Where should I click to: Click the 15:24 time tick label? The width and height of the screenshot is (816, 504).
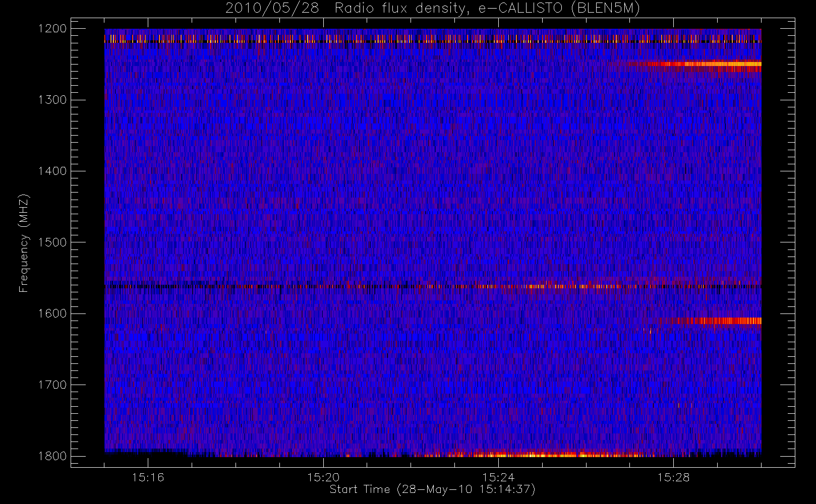tap(498, 477)
